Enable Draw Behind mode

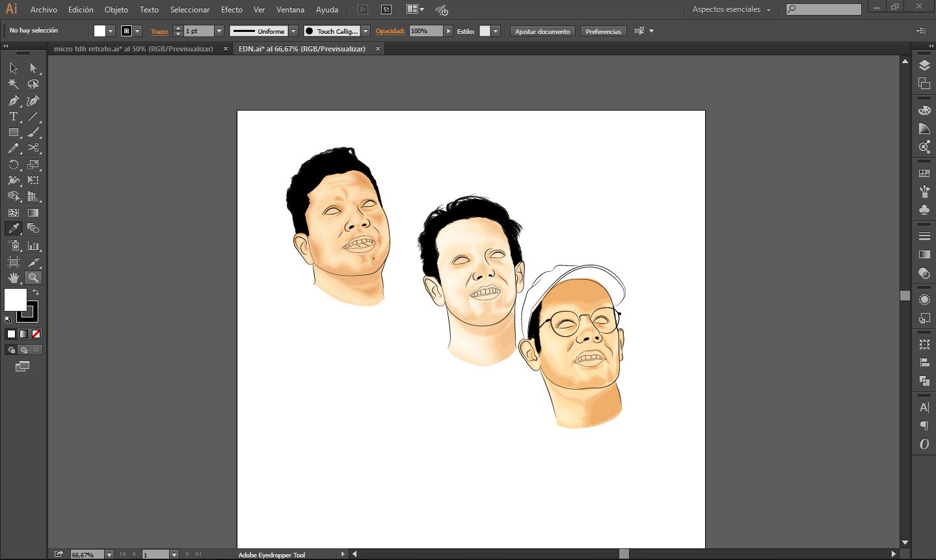tap(23, 350)
